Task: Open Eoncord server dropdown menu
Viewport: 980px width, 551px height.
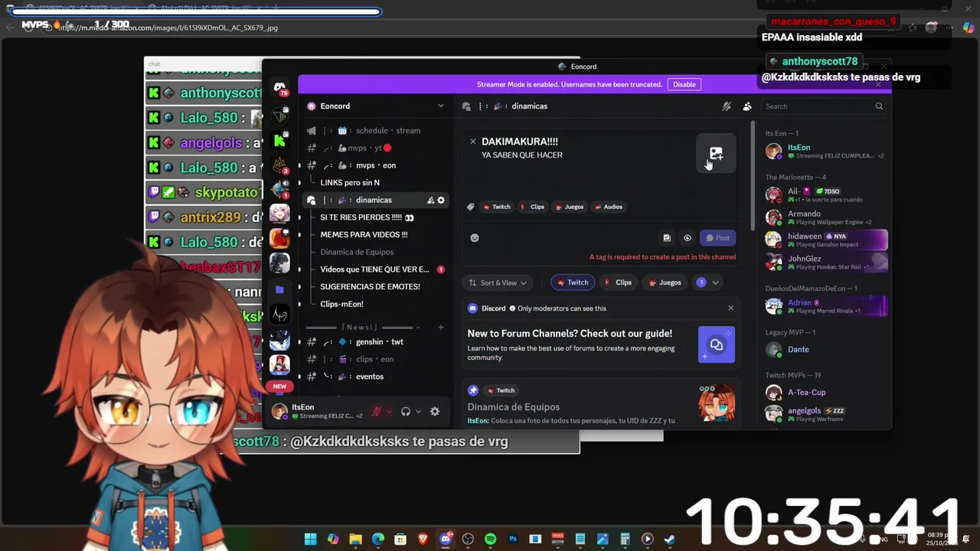Action: [x=375, y=106]
